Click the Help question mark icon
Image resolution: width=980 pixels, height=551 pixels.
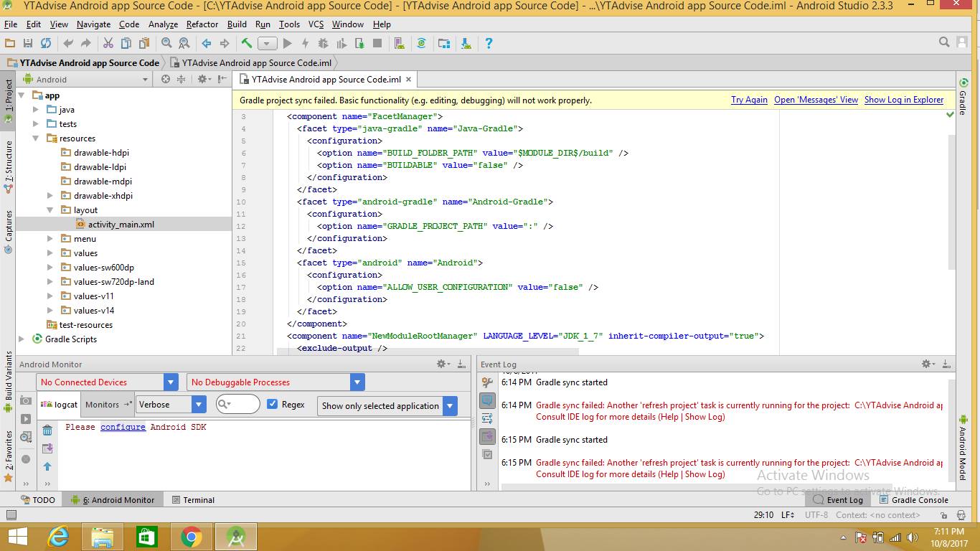(489, 44)
